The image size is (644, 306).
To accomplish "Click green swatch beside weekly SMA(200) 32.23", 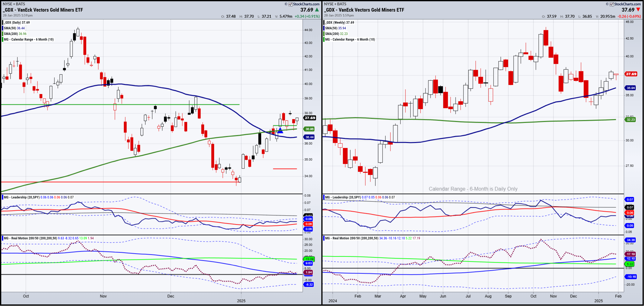I will coord(324,34).
